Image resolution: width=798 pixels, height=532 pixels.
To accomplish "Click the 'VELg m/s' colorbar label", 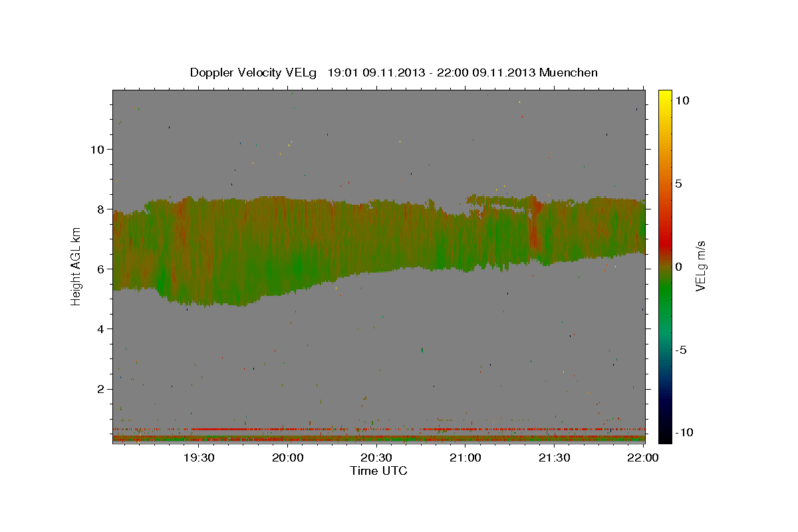I will point(700,266).
